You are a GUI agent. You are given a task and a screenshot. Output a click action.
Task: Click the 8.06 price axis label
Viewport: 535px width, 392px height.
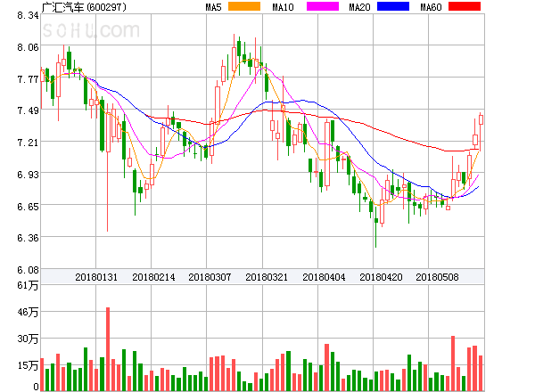pyautogui.click(x=28, y=47)
